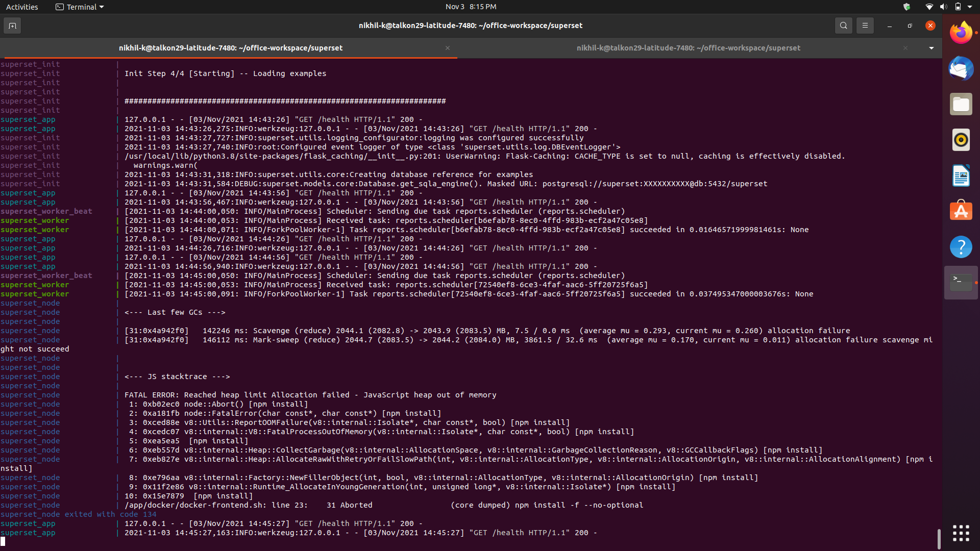Open LibreOffice Writer from the dock
The image size is (980, 551).
coord(961,176)
